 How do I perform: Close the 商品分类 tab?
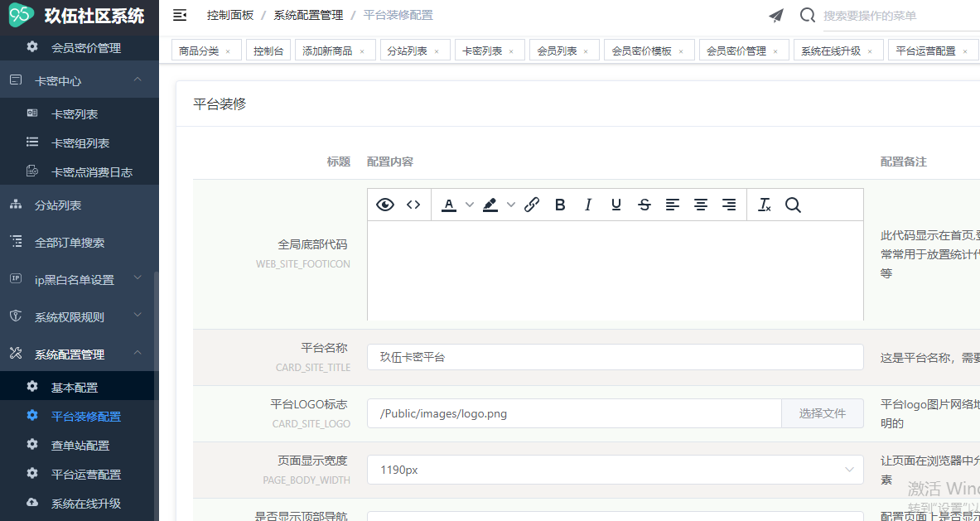pos(228,52)
